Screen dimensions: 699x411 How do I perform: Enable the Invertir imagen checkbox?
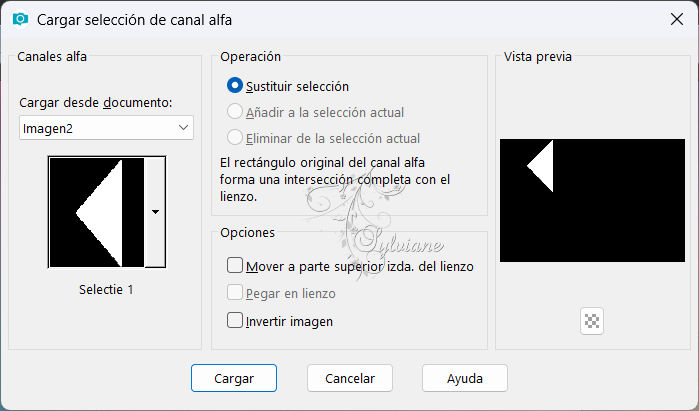pyautogui.click(x=234, y=321)
